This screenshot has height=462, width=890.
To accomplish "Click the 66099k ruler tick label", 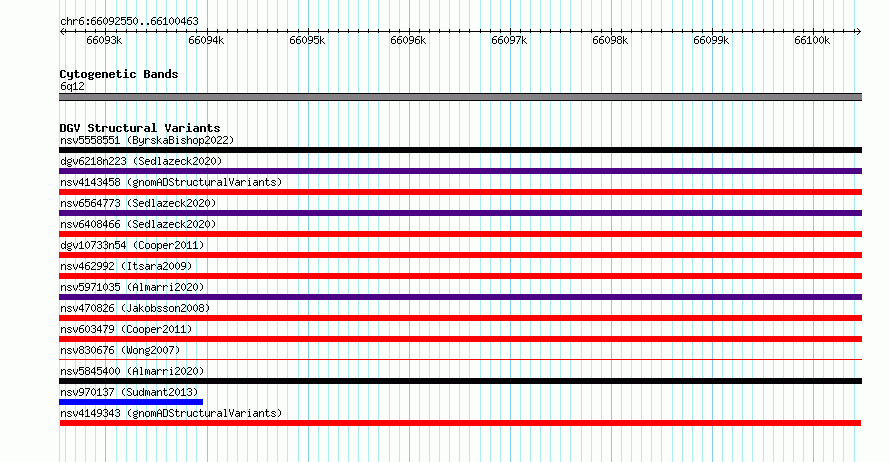I will [x=711, y=41].
